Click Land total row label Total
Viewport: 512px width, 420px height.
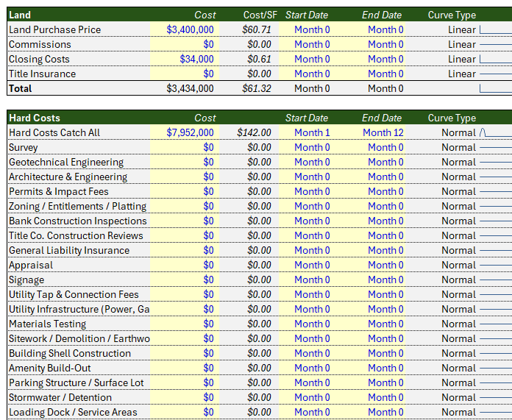click(21, 88)
